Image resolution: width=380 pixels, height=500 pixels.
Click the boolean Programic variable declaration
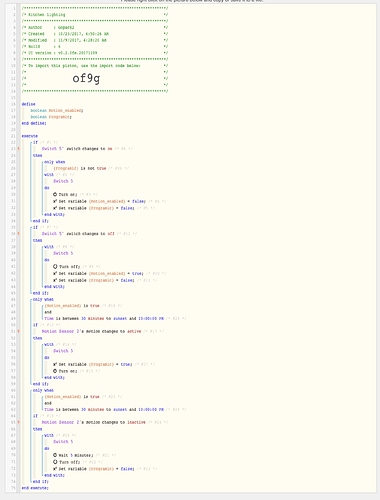[51, 117]
